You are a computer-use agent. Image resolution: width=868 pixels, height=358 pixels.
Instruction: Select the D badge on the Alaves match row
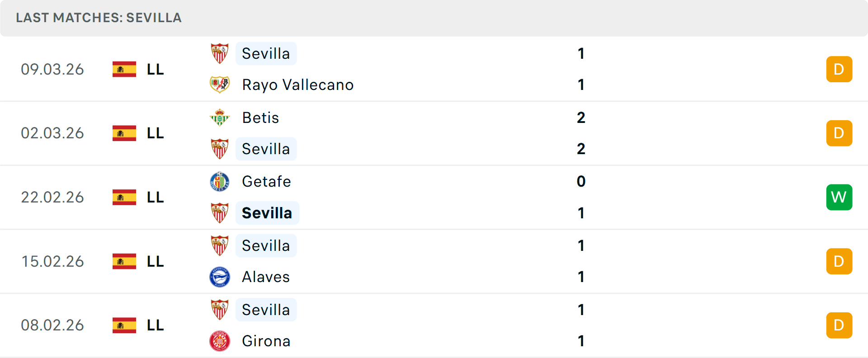pyautogui.click(x=839, y=261)
